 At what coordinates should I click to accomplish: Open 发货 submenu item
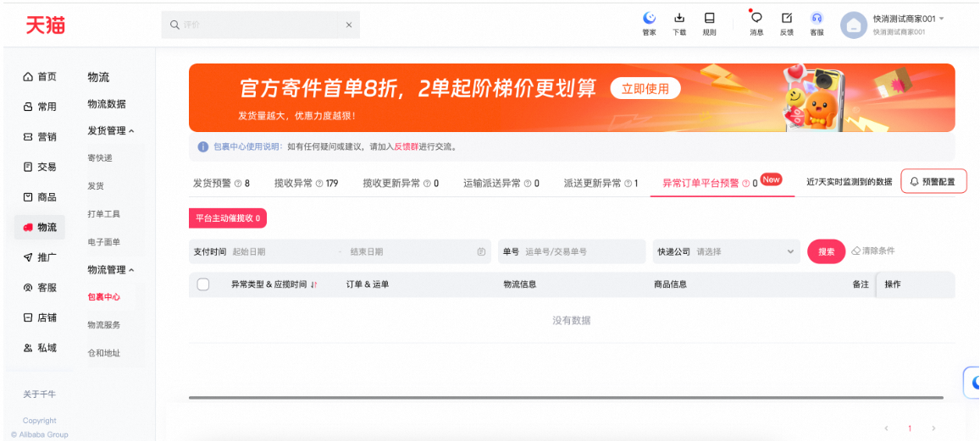point(96,186)
